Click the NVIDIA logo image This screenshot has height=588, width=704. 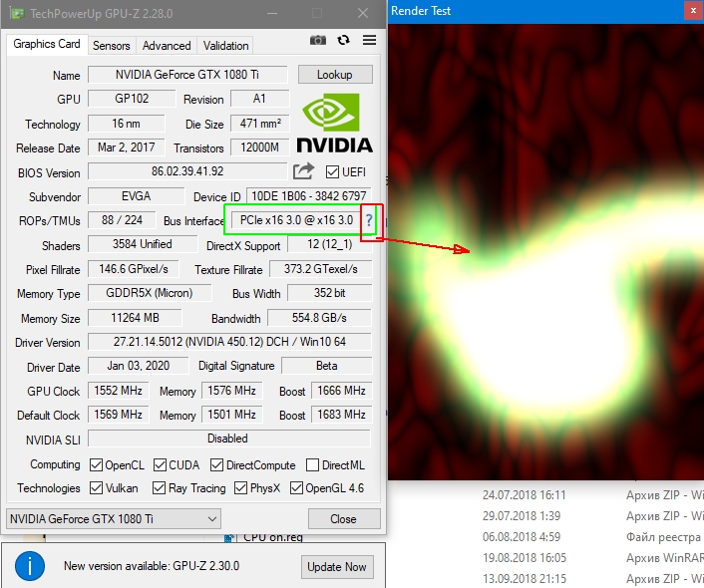pyautogui.click(x=335, y=123)
